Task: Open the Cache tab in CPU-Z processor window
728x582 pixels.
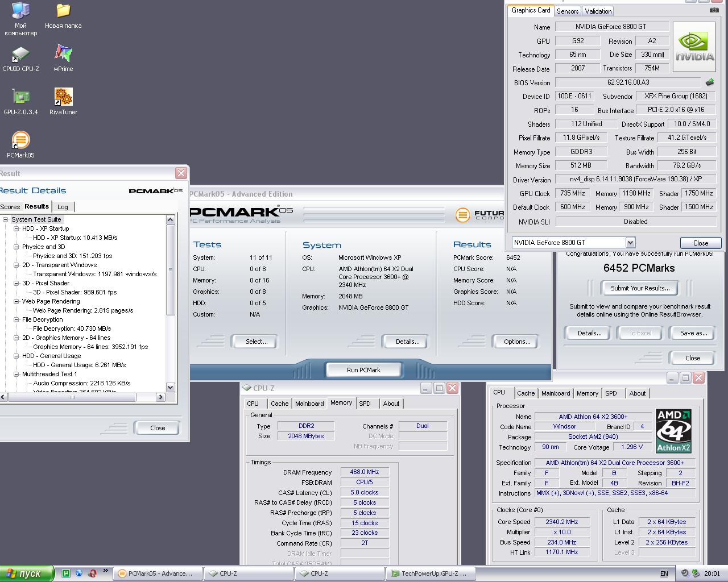Action: click(526, 393)
